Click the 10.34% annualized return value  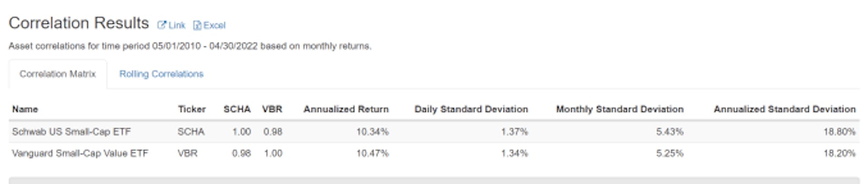[x=373, y=132]
